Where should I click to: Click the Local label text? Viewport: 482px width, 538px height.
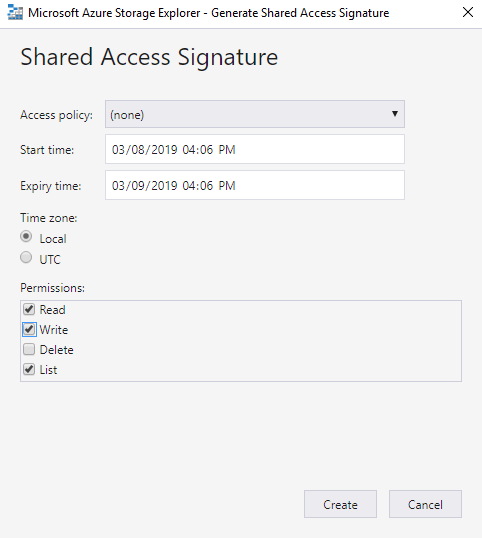53,239
